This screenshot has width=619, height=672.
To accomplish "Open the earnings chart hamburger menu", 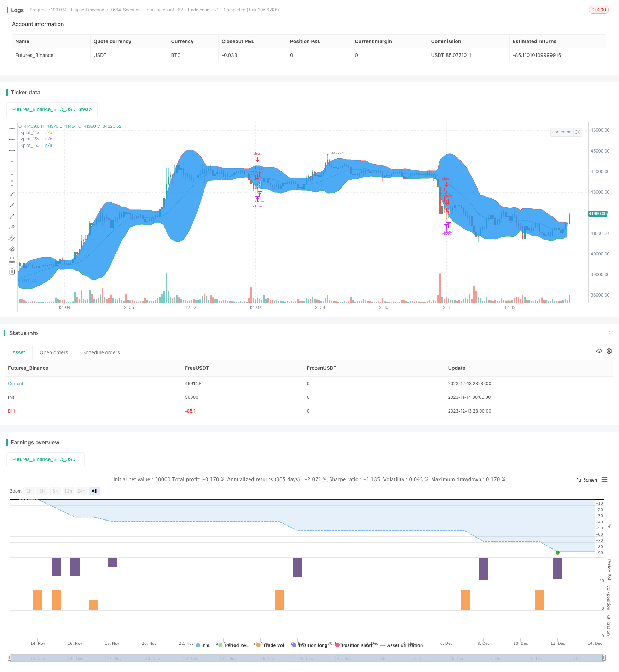I will coord(604,480).
